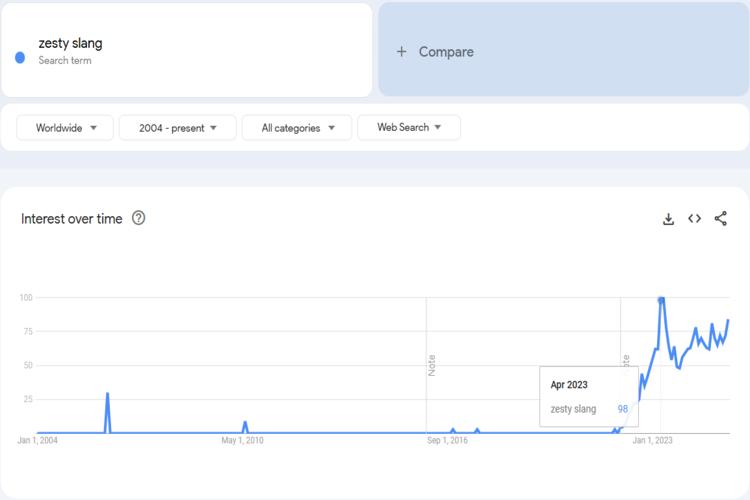This screenshot has width=750, height=500.
Task: Open the 2004 - present time range dropdown
Action: 177,128
